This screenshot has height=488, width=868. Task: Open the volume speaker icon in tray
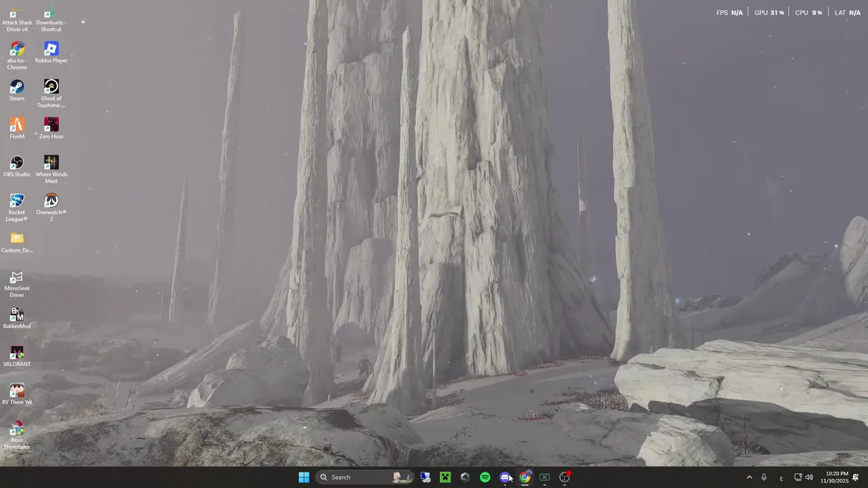pyautogui.click(x=809, y=477)
